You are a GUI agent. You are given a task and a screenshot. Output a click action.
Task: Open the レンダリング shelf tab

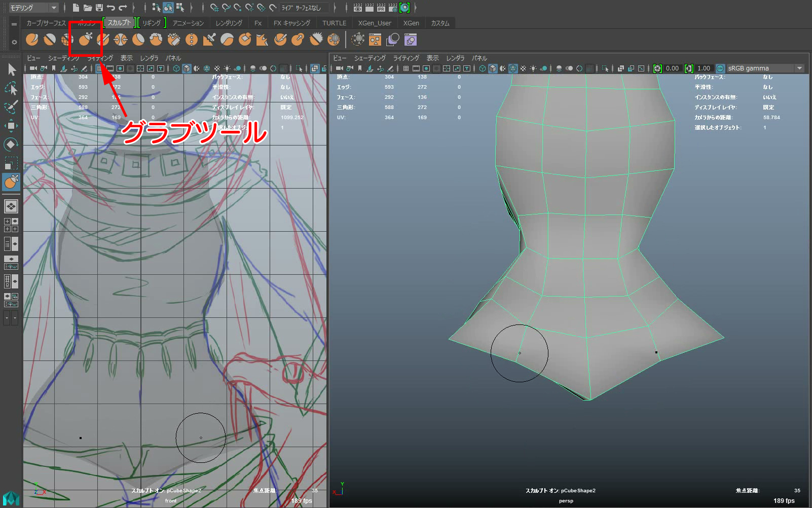(229, 23)
